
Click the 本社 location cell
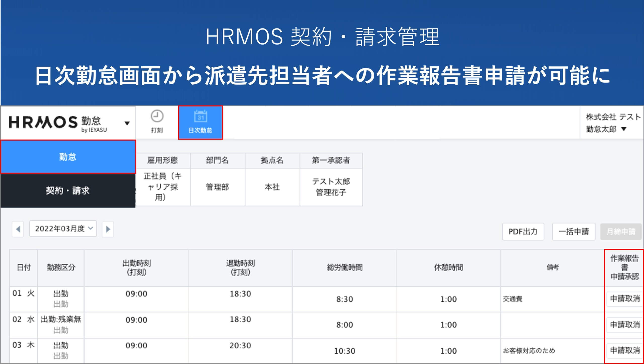(x=272, y=187)
